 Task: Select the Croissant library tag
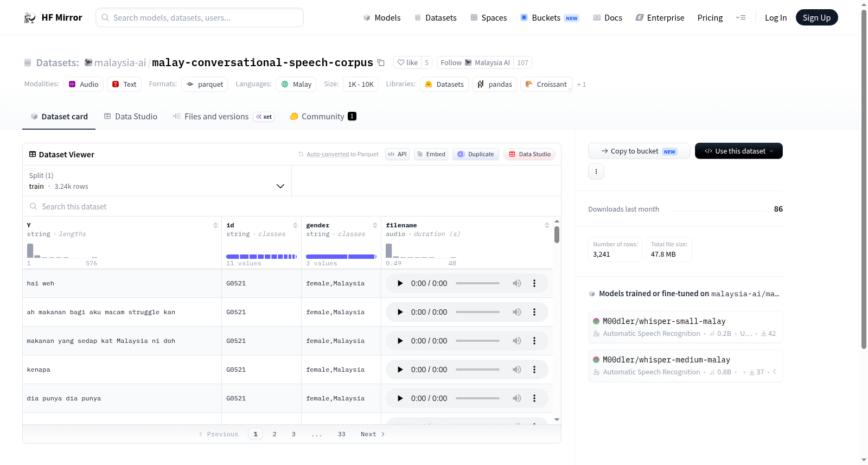[546, 84]
